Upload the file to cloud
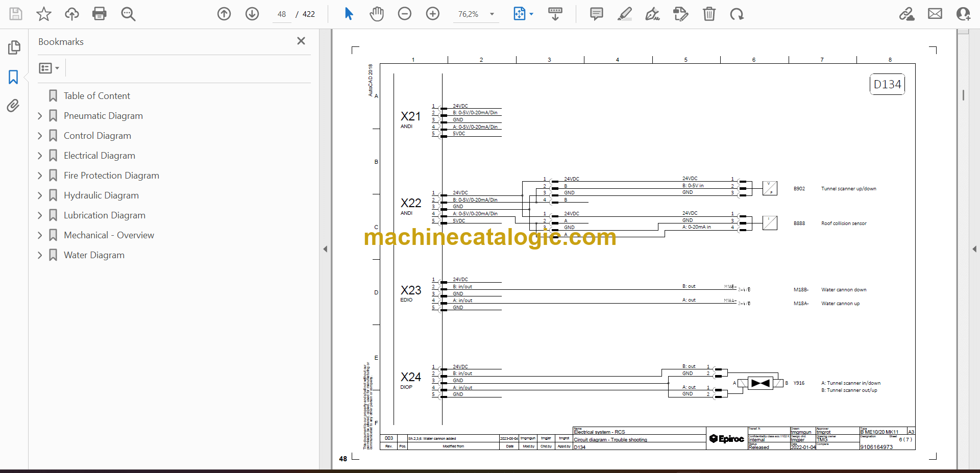Viewport: 980px width, 473px height. [x=72, y=14]
